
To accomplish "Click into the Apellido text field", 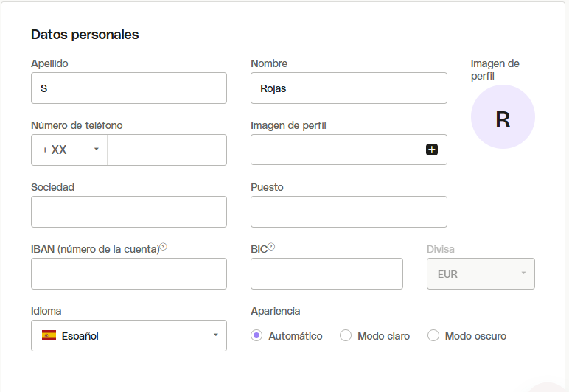I will [x=128, y=88].
